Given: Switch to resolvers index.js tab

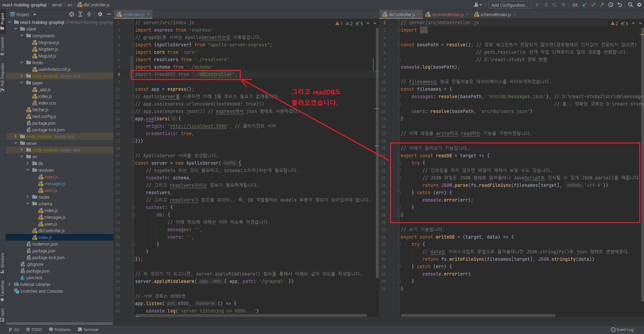Looking at the screenshot, I should point(447,14).
